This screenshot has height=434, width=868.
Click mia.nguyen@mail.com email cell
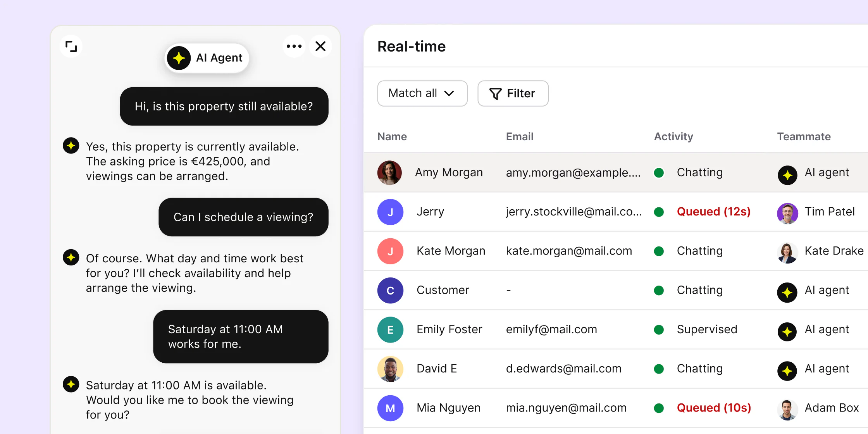566,408
